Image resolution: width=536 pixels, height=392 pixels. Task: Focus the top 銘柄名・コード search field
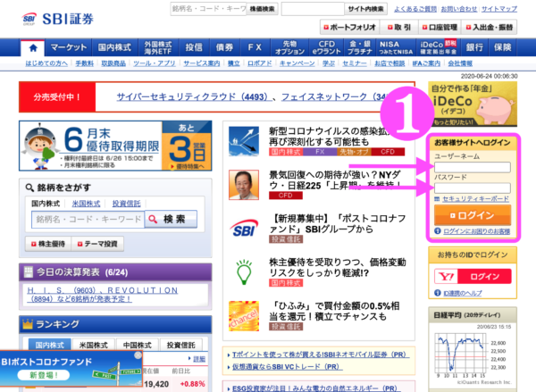click(208, 9)
